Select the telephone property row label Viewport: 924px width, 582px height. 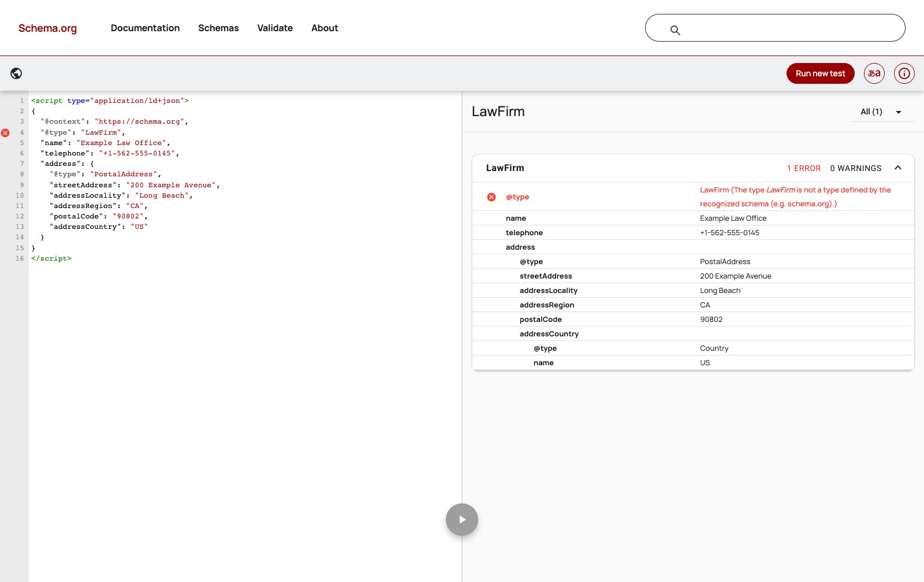pos(524,233)
